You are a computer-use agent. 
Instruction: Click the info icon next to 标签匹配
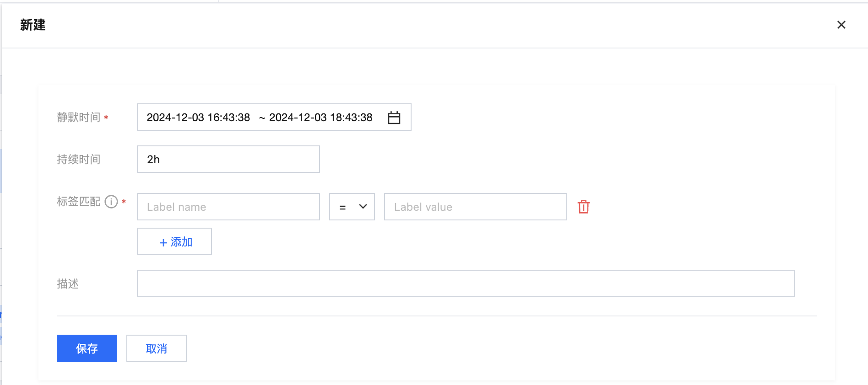(111, 202)
